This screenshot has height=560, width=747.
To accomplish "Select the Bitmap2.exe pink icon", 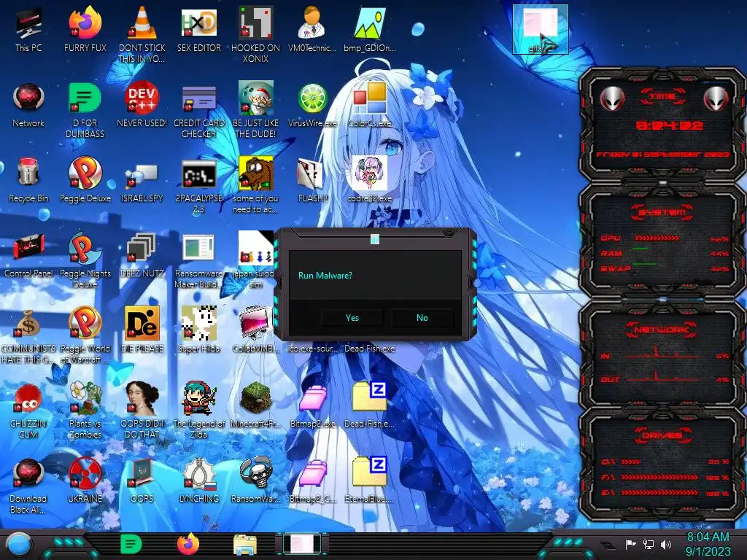I will (x=313, y=405).
